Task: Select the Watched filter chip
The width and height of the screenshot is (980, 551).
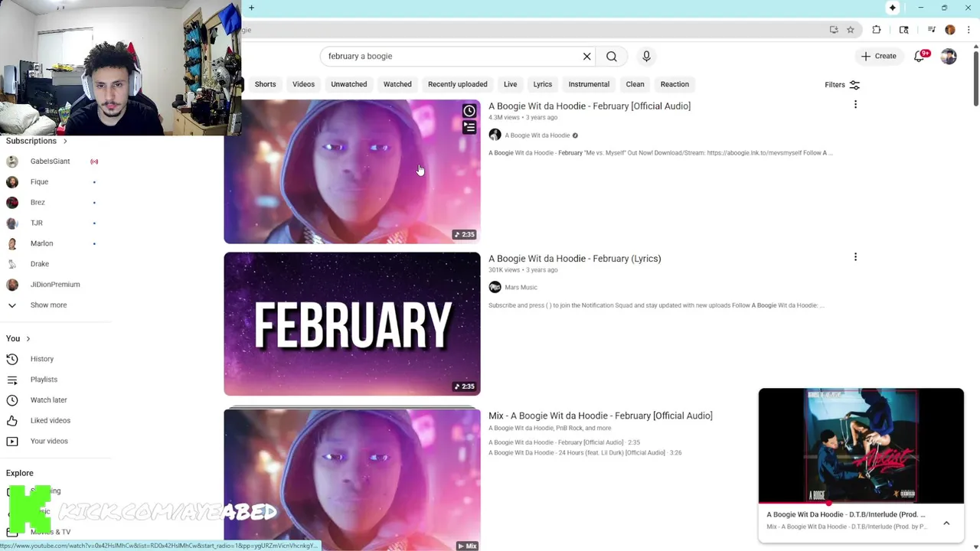Action: pyautogui.click(x=397, y=84)
